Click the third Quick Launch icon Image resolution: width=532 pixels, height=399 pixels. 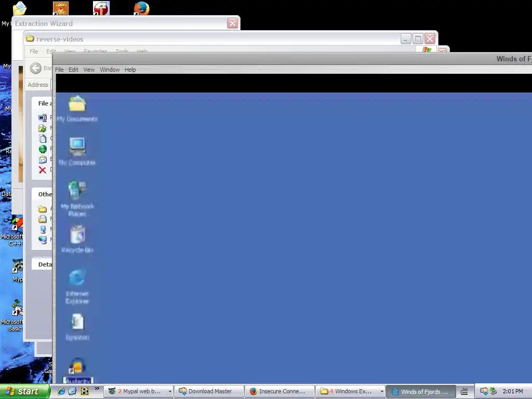[85, 391]
